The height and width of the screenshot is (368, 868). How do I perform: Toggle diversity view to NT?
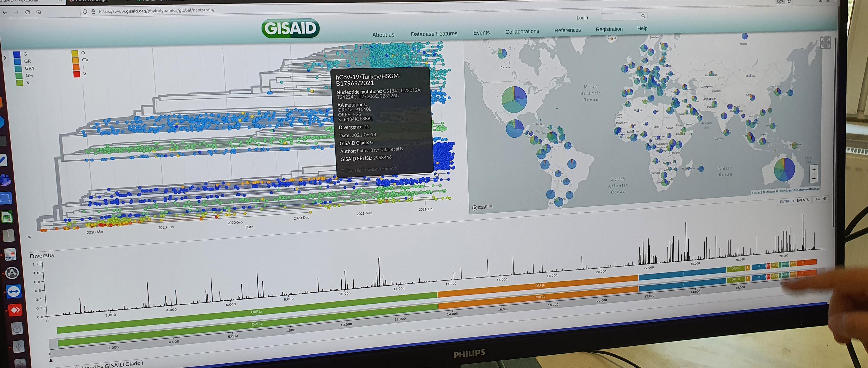[x=824, y=198]
